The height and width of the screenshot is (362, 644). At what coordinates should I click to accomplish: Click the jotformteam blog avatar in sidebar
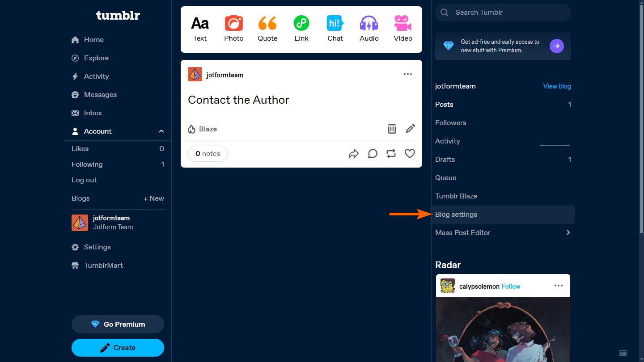click(x=80, y=223)
